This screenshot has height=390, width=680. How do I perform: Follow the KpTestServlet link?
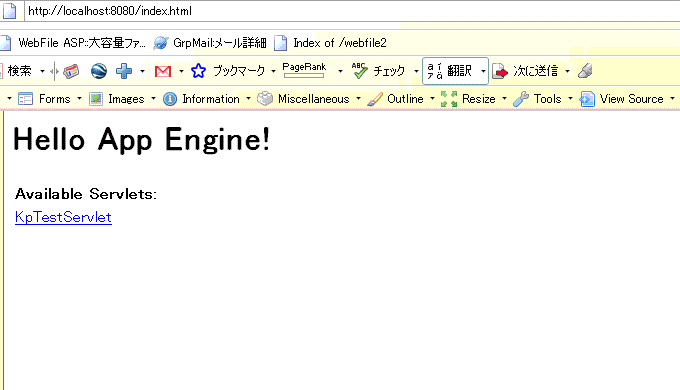tap(63, 217)
